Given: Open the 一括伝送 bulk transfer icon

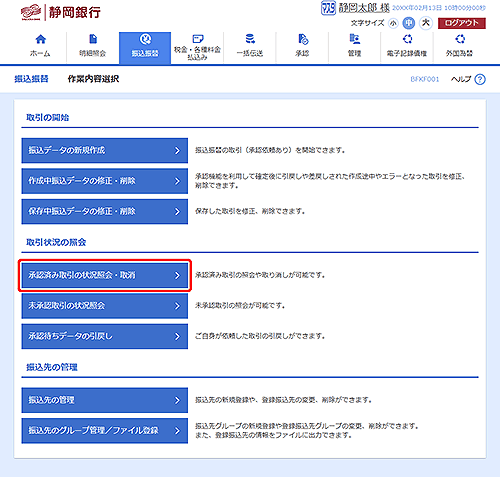Looking at the screenshot, I should 250,39.
